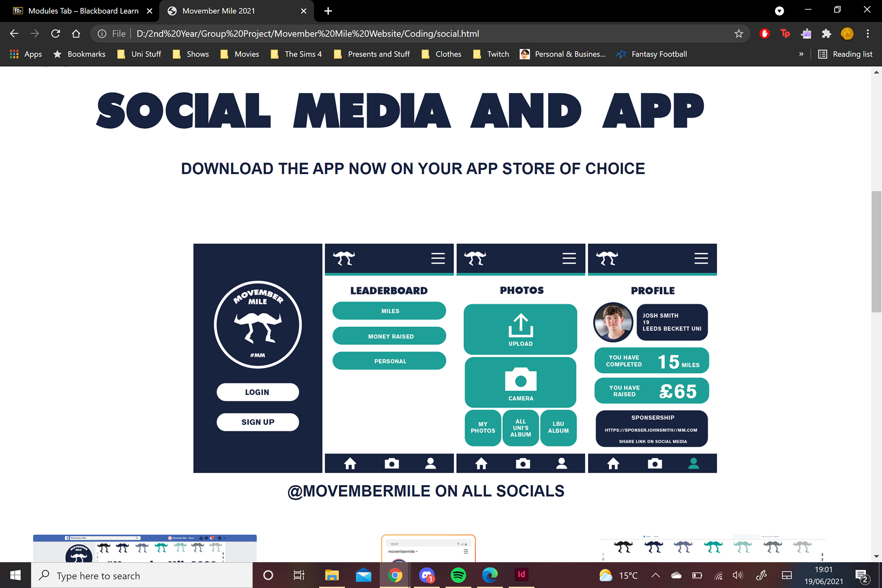Viewport: 882px width, 588px height.
Task: Open hamburger menu on Profile screen
Action: click(701, 259)
